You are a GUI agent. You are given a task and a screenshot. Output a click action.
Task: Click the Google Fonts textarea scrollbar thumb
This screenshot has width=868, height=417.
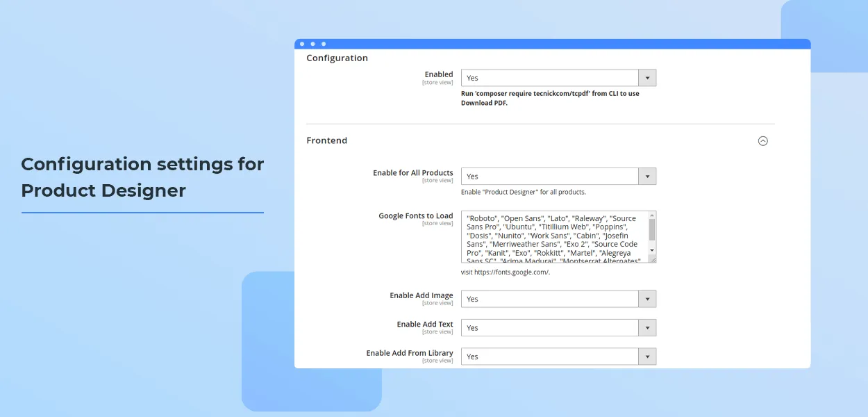pyautogui.click(x=652, y=229)
